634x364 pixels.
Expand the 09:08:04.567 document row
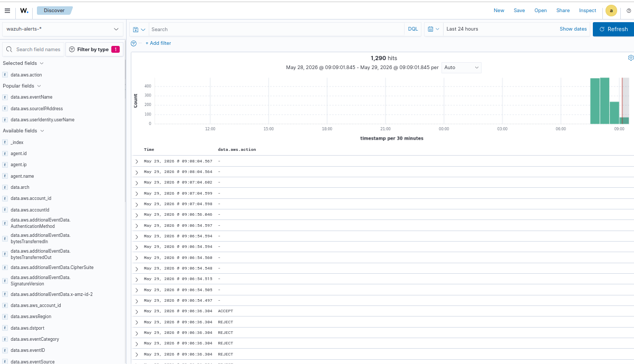pos(137,161)
